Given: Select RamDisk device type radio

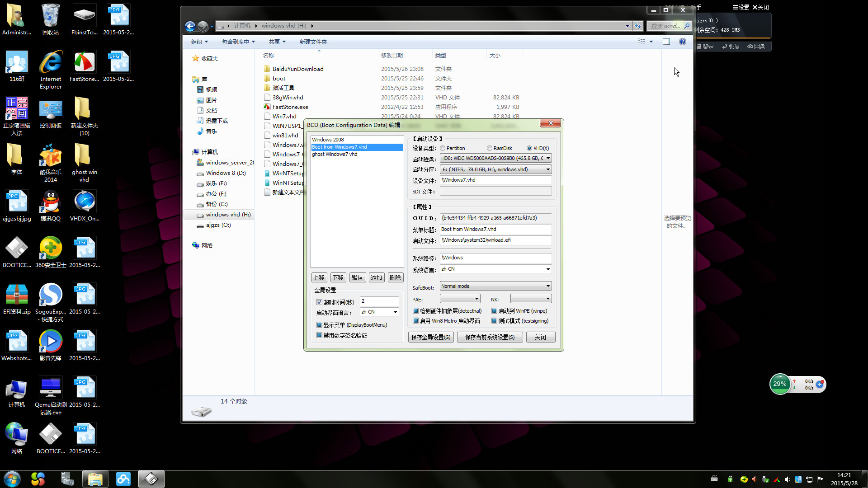Looking at the screenshot, I should tap(490, 148).
